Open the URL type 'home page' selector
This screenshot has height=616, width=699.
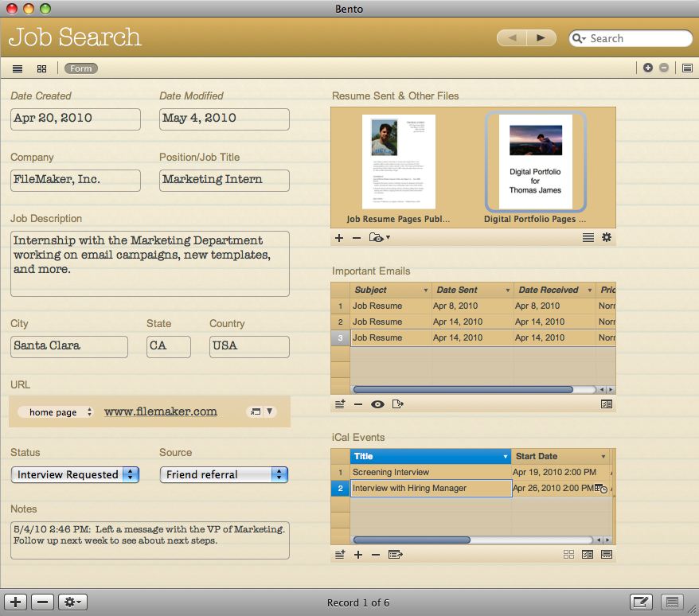click(x=61, y=412)
